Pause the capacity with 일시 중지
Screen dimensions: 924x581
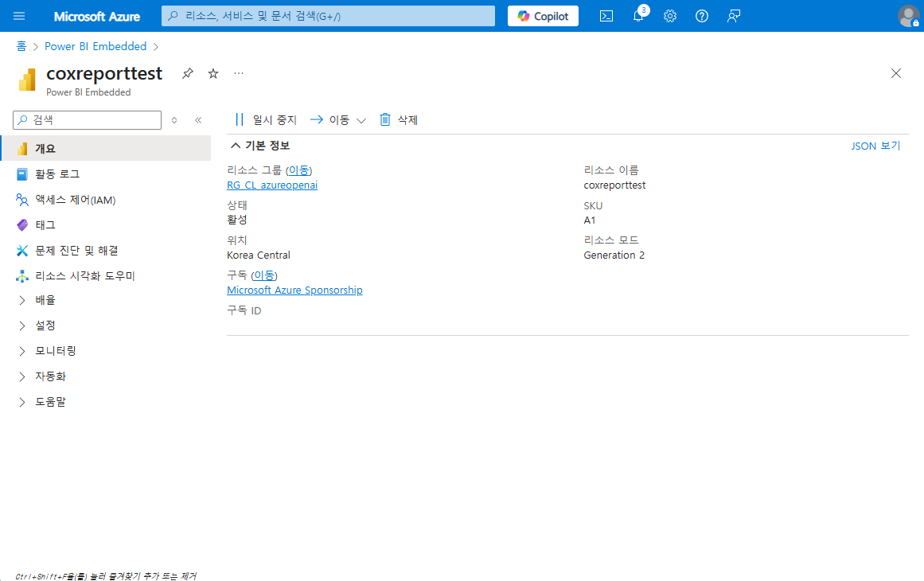tap(266, 119)
